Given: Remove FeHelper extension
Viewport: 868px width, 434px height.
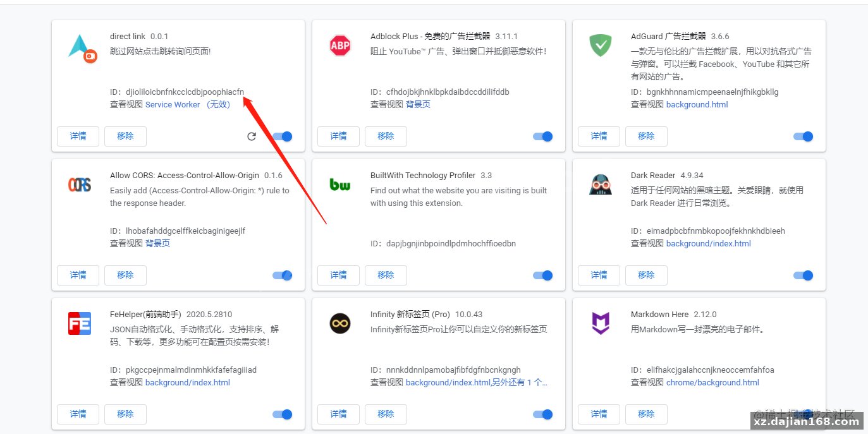Looking at the screenshot, I should pyautogui.click(x=125, y=414).
